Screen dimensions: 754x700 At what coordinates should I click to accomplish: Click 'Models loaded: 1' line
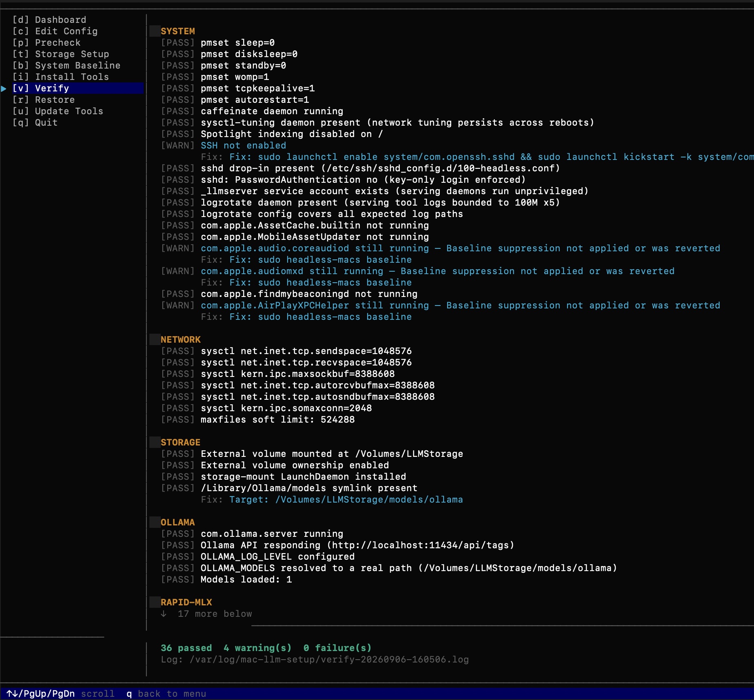[x=226, y=579]
